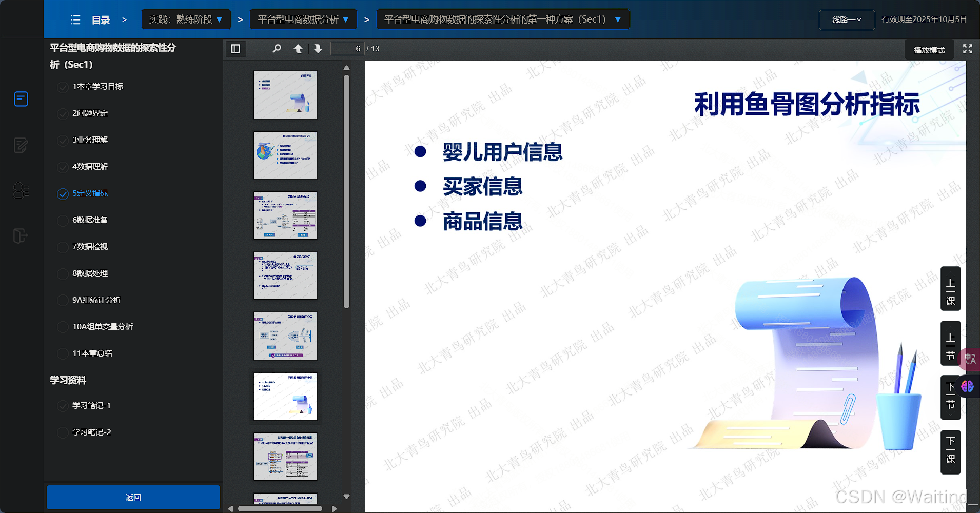This screenshot has width=980, height=513.
Task: Open the 10A组单变量分析 section
Action: click(x=103, y=327)
